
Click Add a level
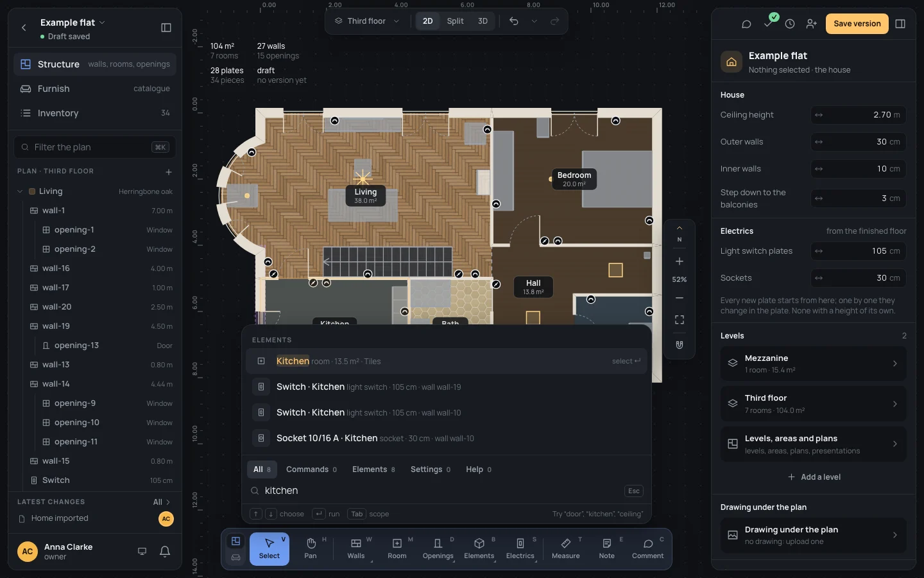[814, 477]
